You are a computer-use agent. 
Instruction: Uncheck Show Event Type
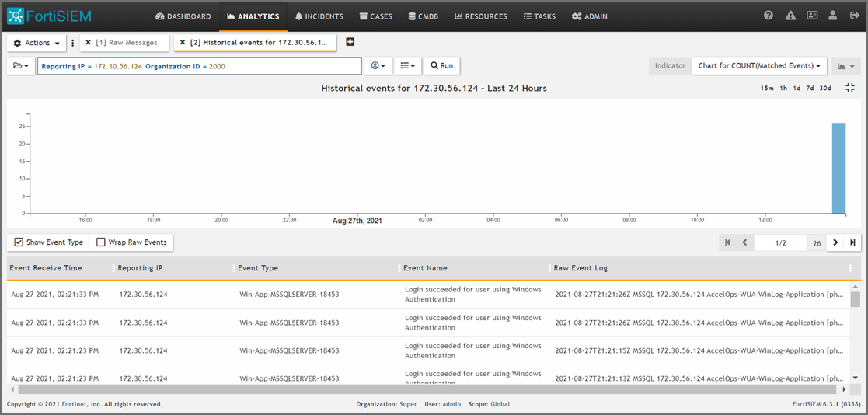(19, 242)
